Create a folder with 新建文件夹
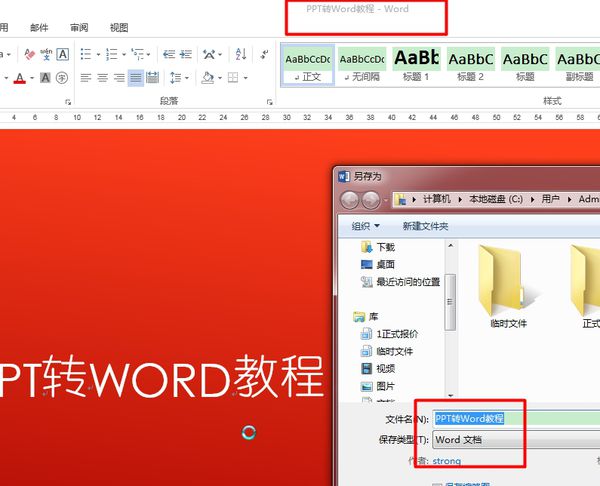The height and width of the screenshot is (486, 600). pyautogui.click(x=425, y=226)
